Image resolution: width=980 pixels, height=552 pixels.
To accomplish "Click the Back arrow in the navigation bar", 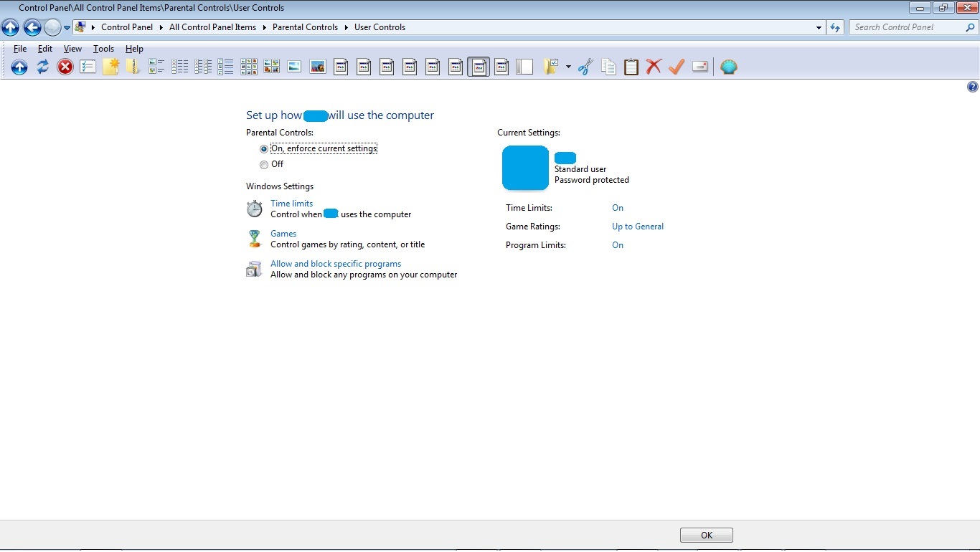I will tap(32, 27).
